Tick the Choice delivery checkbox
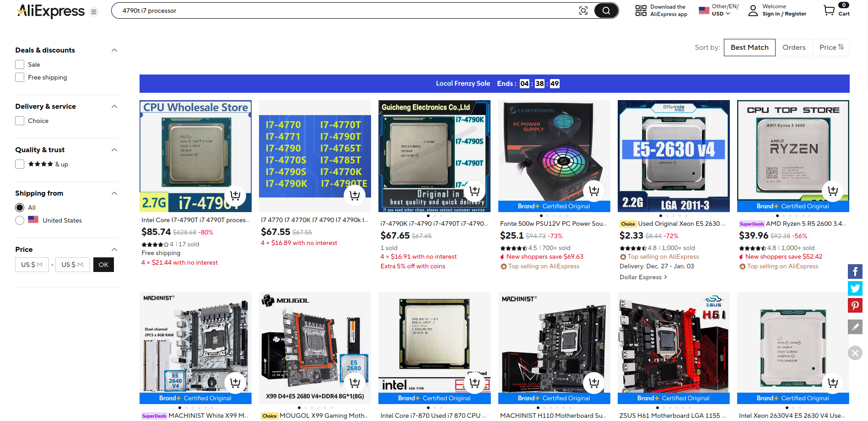Screen dimensions: 868x421 (20, 121)
